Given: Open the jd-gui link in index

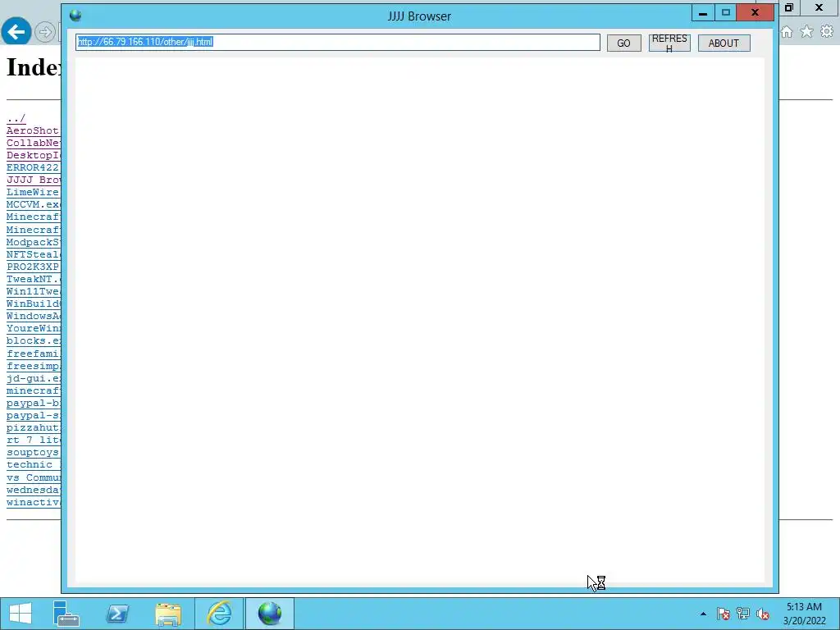Looking at the screenshot, I should 33,379.
